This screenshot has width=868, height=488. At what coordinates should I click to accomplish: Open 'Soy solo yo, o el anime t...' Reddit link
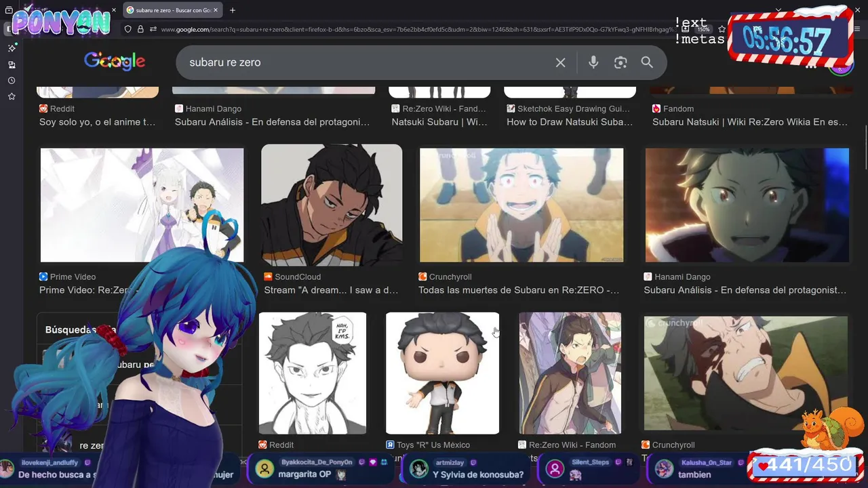98,122
